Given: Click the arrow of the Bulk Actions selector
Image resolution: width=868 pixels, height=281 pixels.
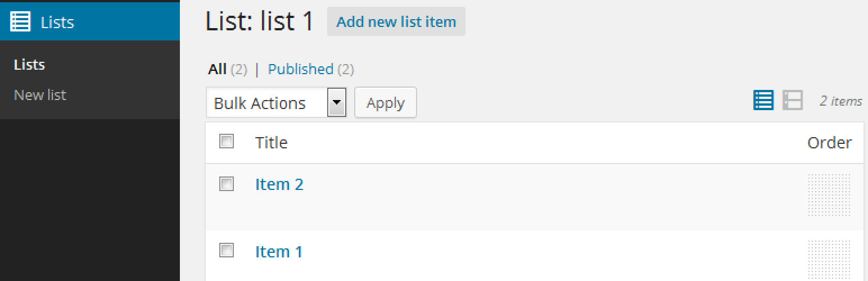Looking at the screenshot, I should coord(337,103).
